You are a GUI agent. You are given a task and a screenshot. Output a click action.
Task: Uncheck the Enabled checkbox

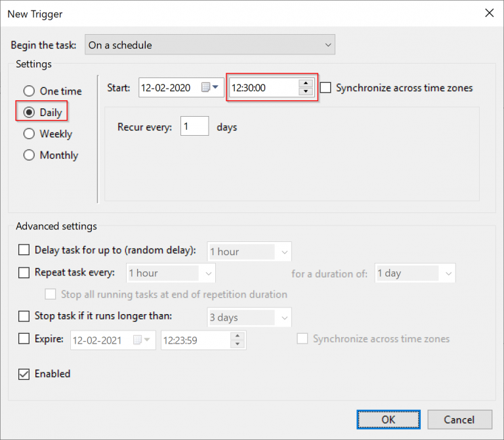pyautogui.click(x=24, y=374)
